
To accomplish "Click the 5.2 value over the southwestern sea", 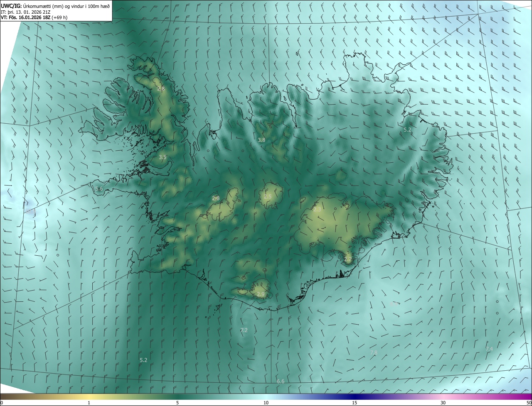I will (x=143, y=360).
